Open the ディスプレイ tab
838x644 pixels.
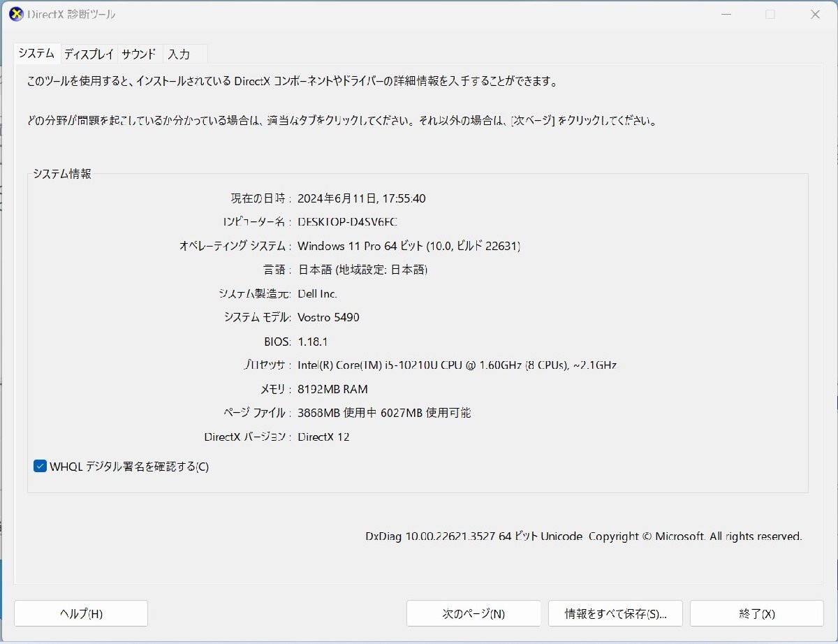click(89, 54)
